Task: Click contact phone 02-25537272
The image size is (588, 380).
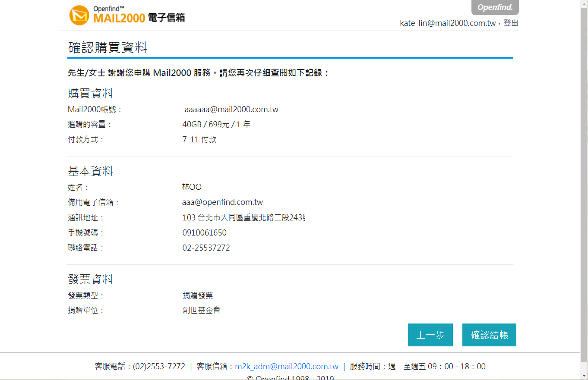Action: click(x=206, y=248)
